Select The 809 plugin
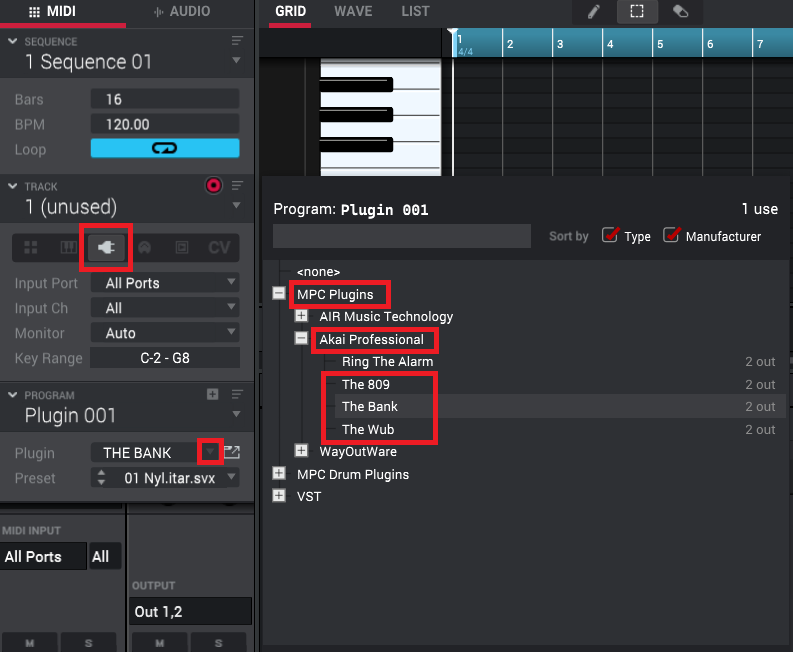Screen dimensions: 793x652 click(x=366, y=384)
